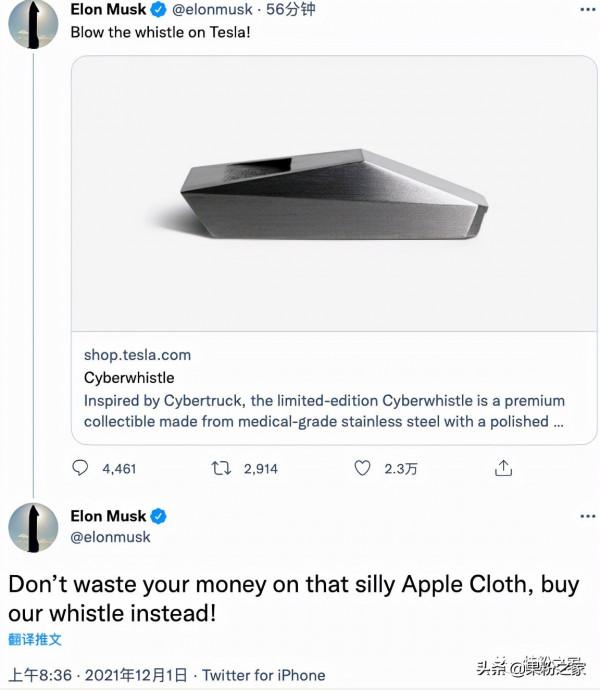Click Elon Musk's name on the top tweet

click(x=108, y=10)
